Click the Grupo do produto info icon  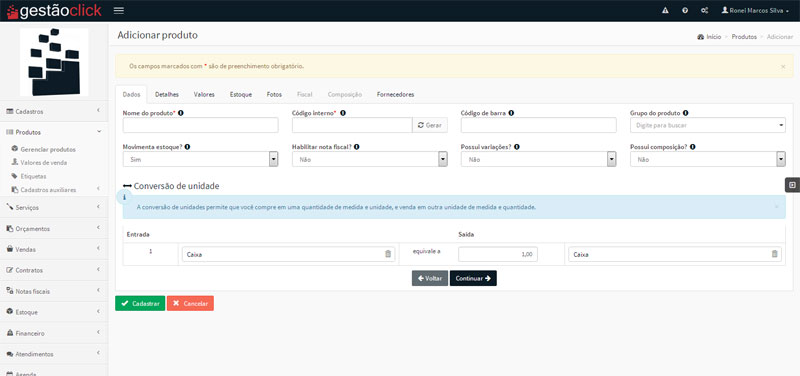click(686, 113)
